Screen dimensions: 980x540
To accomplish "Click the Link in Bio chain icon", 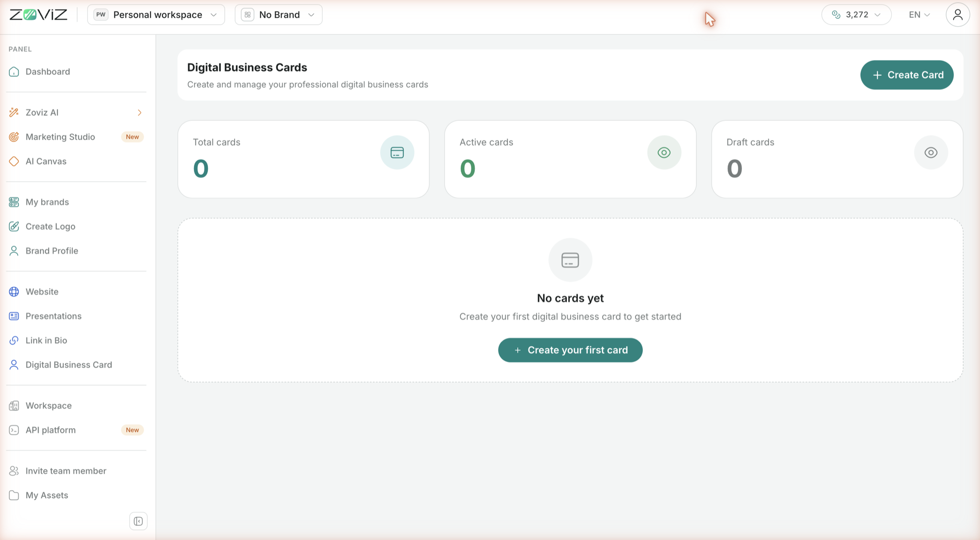I will pos(14,341).
